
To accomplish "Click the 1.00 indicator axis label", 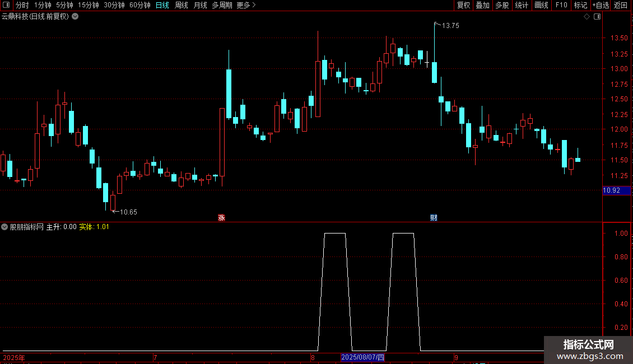I will pos(621,234).
